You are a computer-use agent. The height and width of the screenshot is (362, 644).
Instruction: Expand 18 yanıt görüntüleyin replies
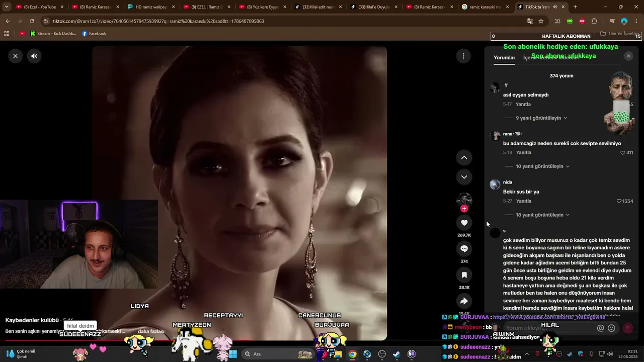543,215
